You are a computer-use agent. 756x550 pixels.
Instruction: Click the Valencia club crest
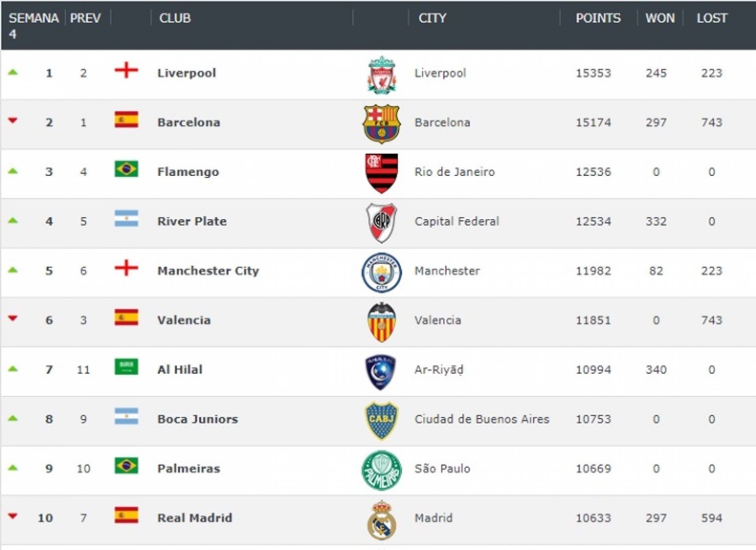tap(382, 321)
